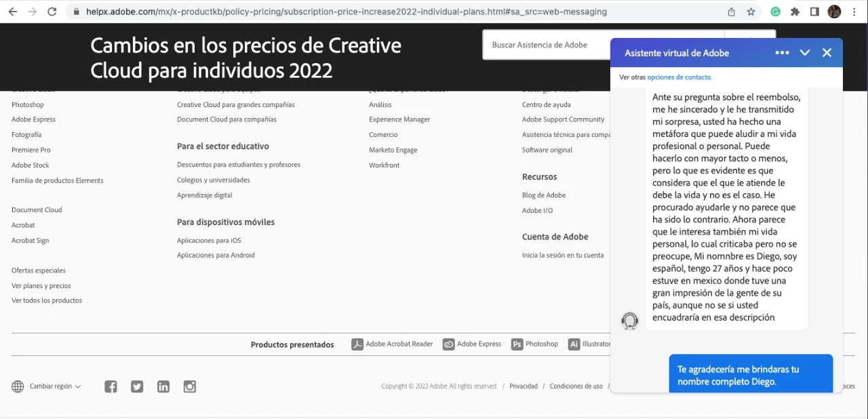
Task: Open Aplicaciones para Android link
Action: pos(216,256)
